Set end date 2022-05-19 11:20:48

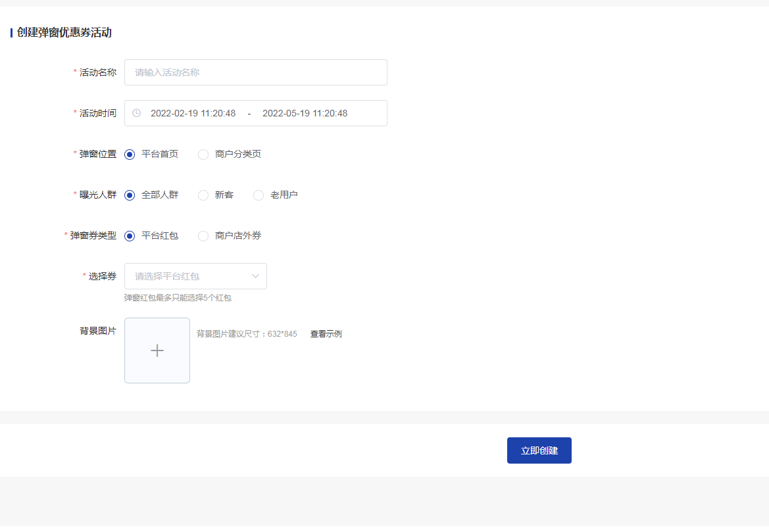305,113
